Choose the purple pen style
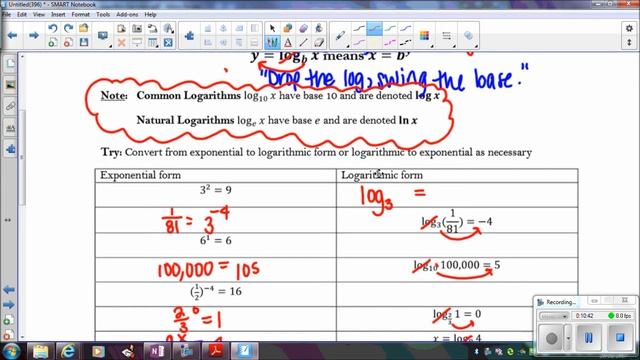640x360 pixels. [x=405, y=29]
